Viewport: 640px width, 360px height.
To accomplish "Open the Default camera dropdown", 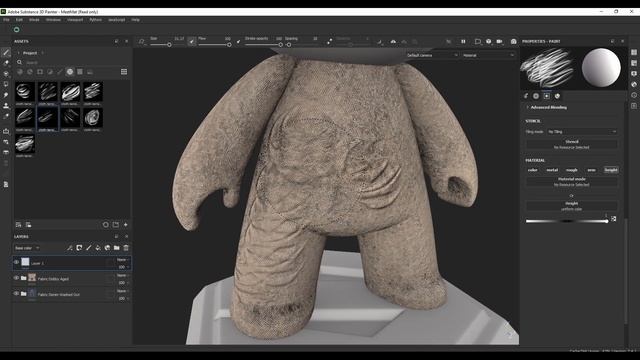I will pos(432,55).
